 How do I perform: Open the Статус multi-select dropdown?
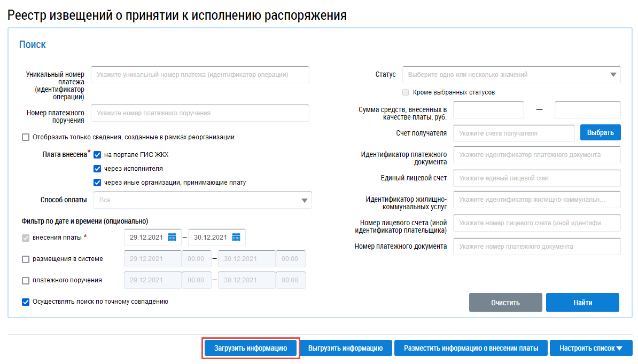(511, 75)
